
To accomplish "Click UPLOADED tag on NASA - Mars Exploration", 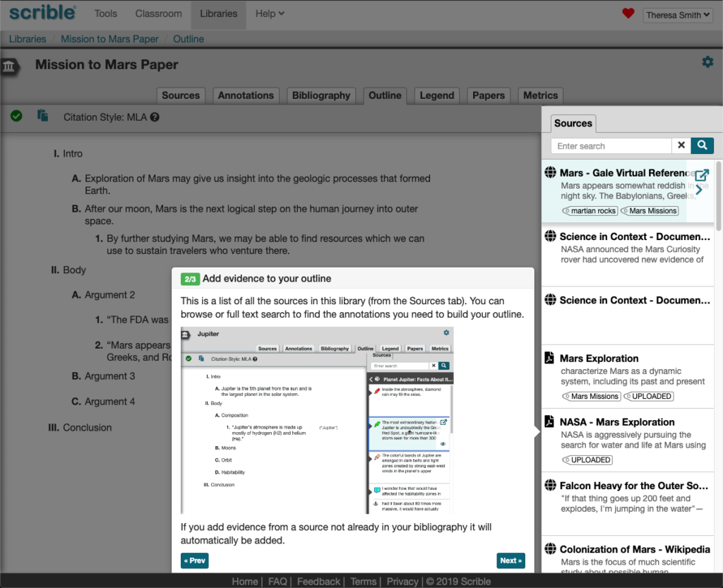I will coord(587,460).
